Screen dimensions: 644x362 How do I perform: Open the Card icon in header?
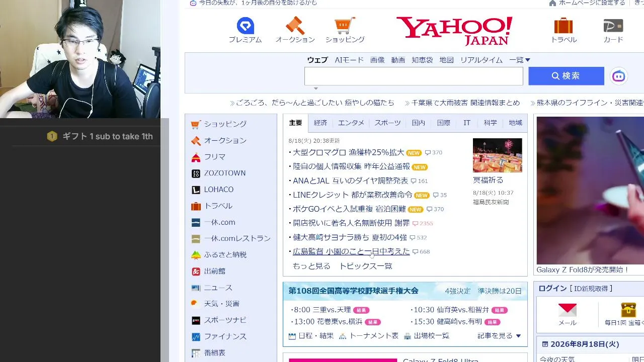pos(613,26)
